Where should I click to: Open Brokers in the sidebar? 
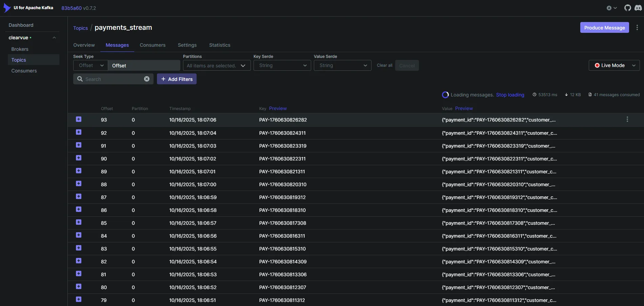(20, 49)
